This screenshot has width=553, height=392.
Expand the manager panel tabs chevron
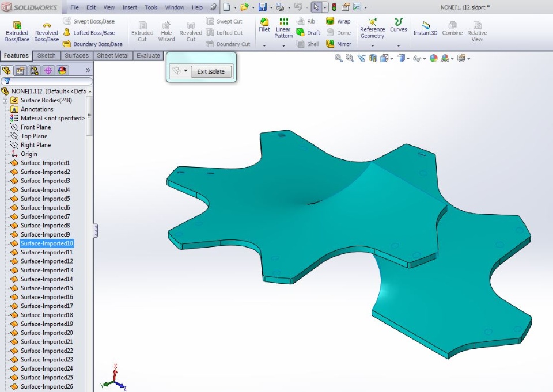pyautogui.click(x=88, y=70)
